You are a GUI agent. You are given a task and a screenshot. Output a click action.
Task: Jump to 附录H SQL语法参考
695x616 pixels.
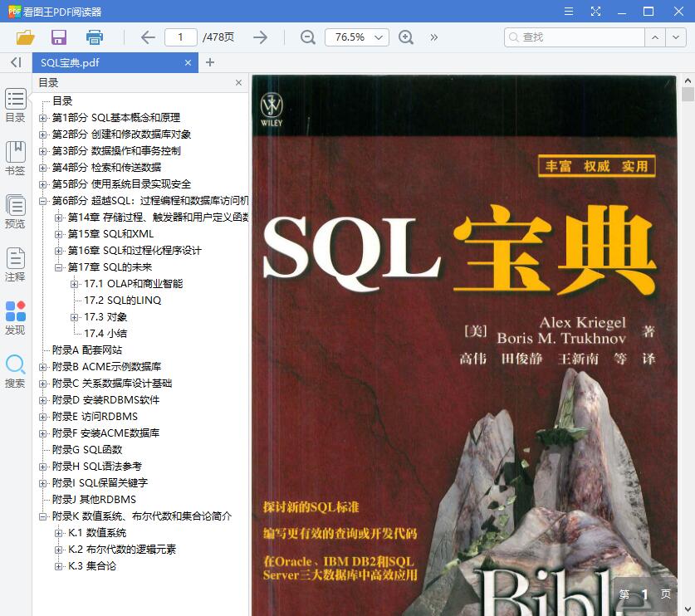[96, 467]
